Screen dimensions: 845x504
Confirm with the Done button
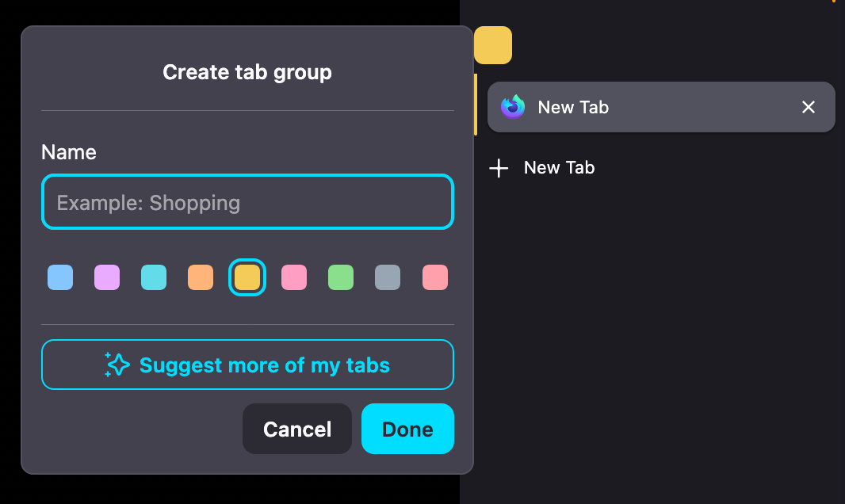coord(407,430)
